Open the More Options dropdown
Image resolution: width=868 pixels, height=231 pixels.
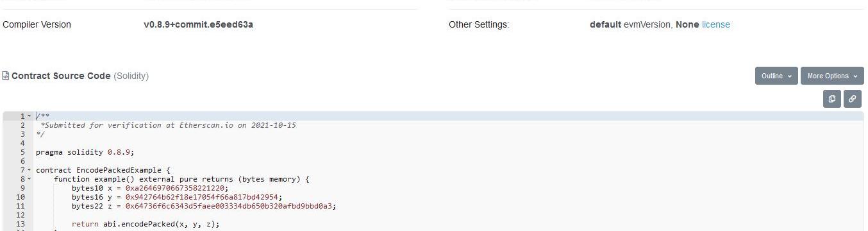(x=832, y=76)
